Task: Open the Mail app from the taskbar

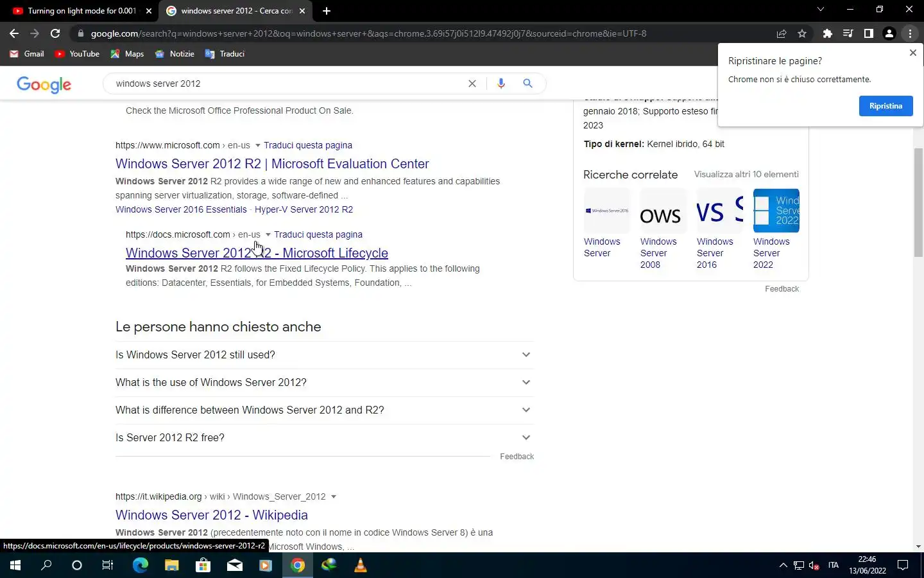Action: (234, 565)
